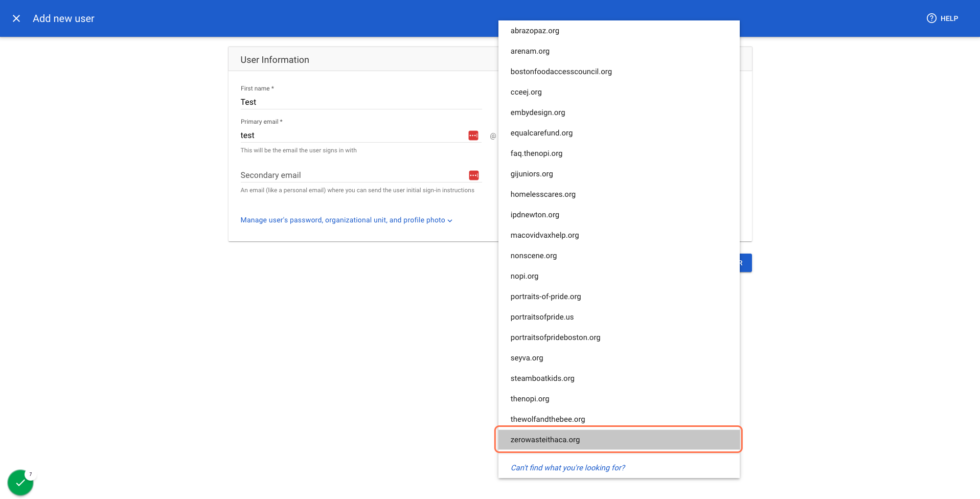Pick nonscene.org domain option
The height and width of the screenshot is (499, 980).
[619, 256]
